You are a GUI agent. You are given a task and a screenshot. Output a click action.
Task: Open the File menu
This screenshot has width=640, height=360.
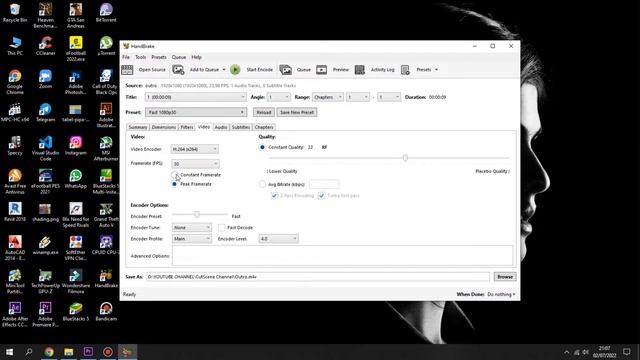126,57
